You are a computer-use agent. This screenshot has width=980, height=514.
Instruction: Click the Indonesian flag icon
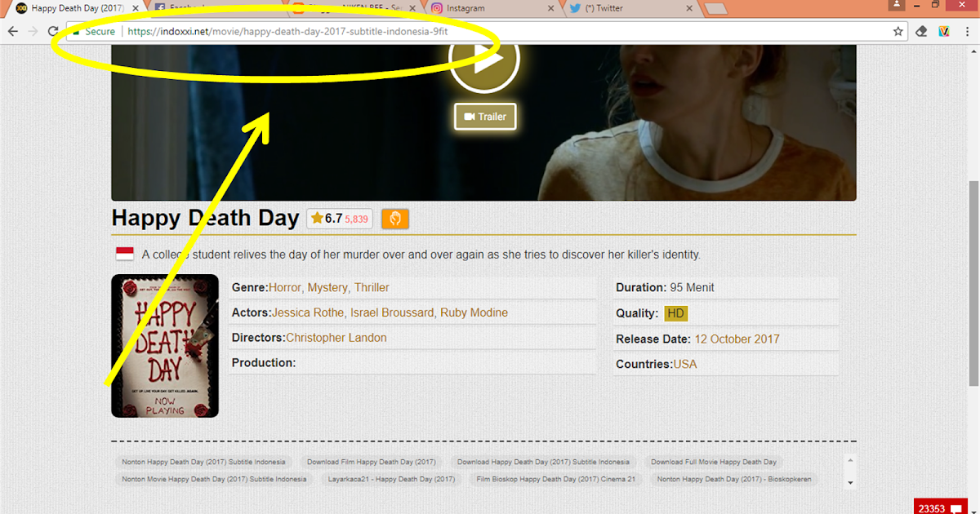coord(124,254)
